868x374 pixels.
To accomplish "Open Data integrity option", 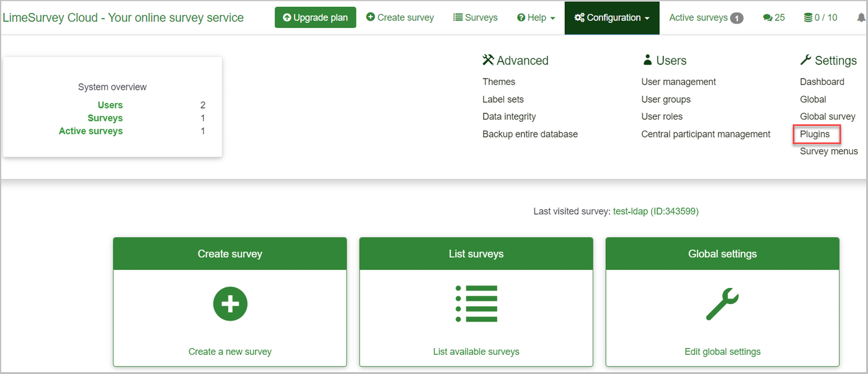I will click(x=509, y=116).
